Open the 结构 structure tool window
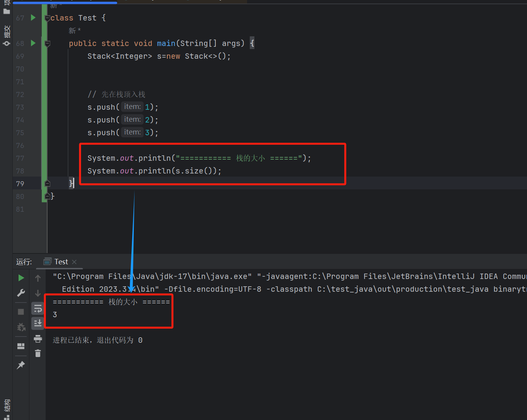 pyautogui.click(x=6, y=409)
